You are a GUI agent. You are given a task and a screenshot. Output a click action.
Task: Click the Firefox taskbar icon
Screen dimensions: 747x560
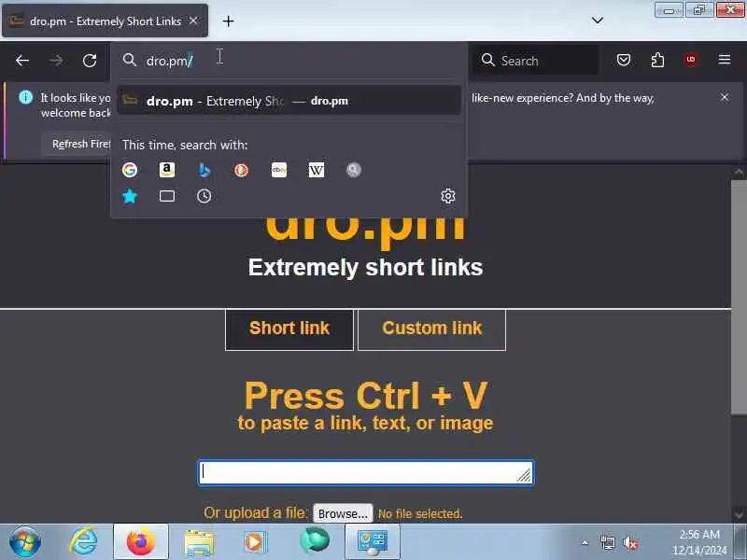click(141, 541)
